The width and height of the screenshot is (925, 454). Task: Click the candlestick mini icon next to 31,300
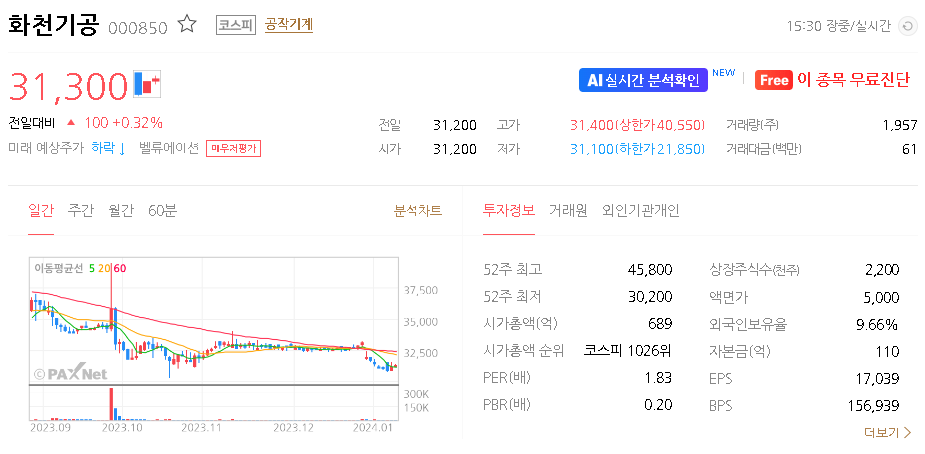pos(147,83)
